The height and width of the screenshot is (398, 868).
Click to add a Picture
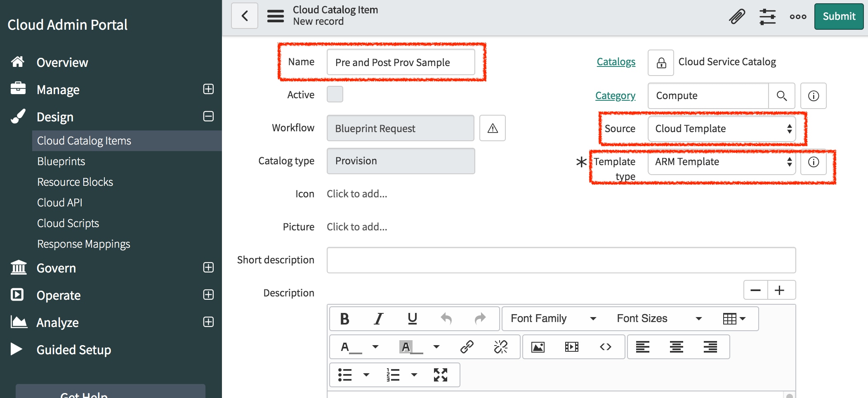(x=357, y=227)
